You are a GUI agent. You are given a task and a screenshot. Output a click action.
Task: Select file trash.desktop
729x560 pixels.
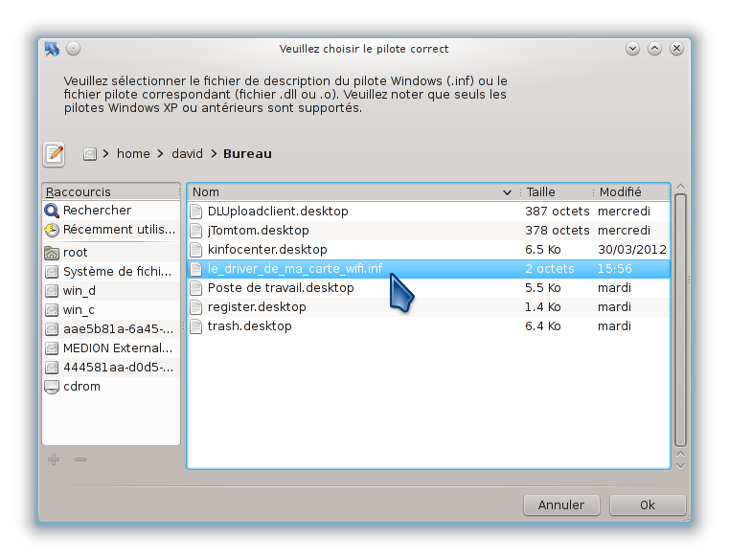(x=428, y=326)
